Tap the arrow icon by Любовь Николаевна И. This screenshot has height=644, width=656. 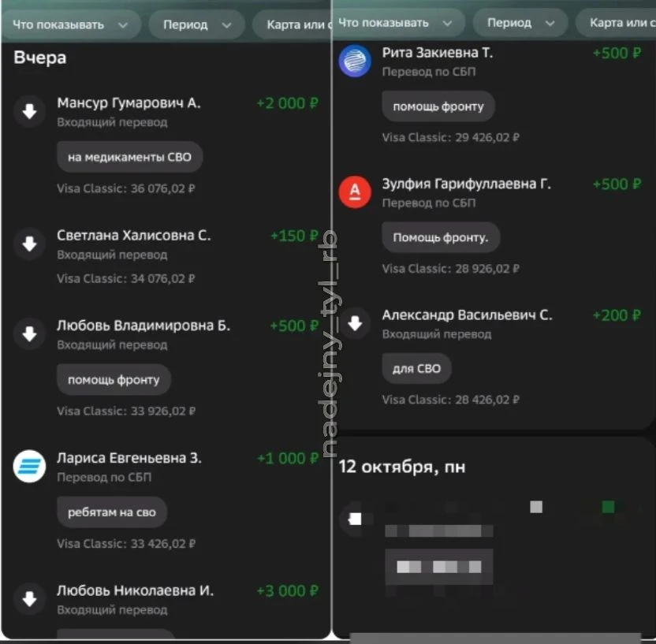[29, 598]
